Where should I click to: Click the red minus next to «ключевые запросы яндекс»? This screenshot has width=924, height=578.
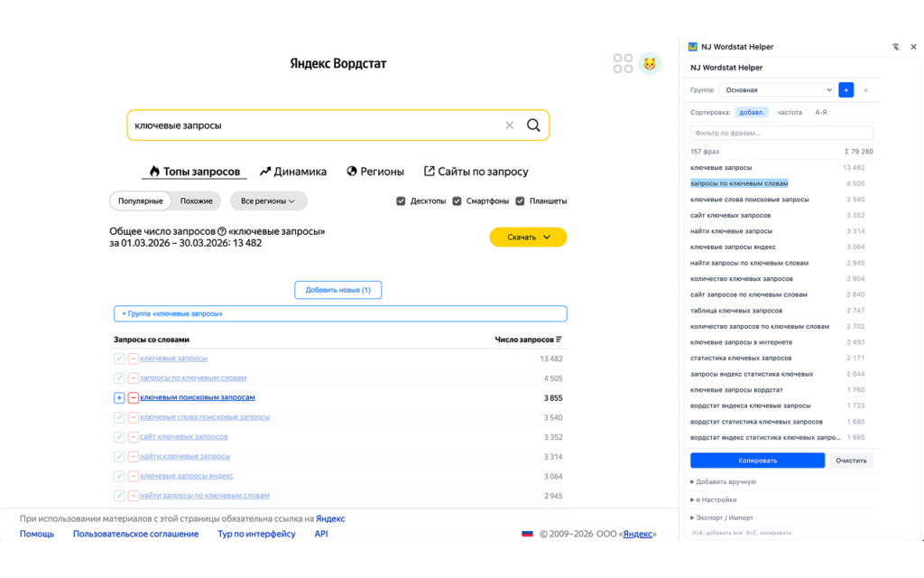click(x=133, y=476)
